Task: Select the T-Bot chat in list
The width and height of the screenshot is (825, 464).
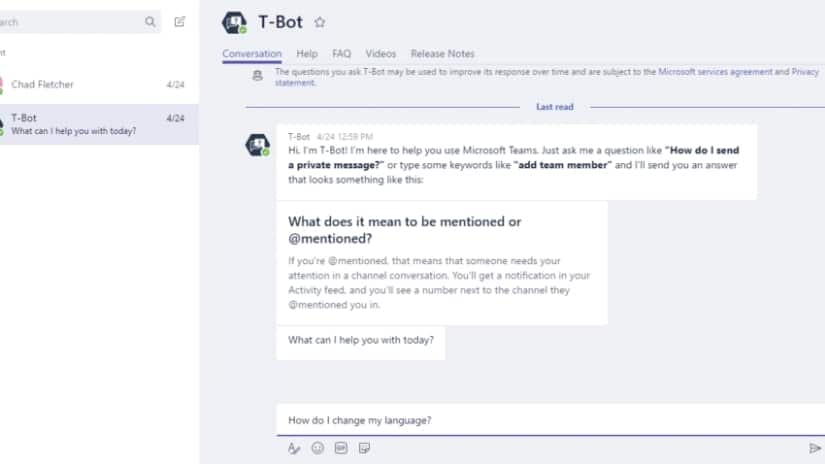Action: click(99, 124)
